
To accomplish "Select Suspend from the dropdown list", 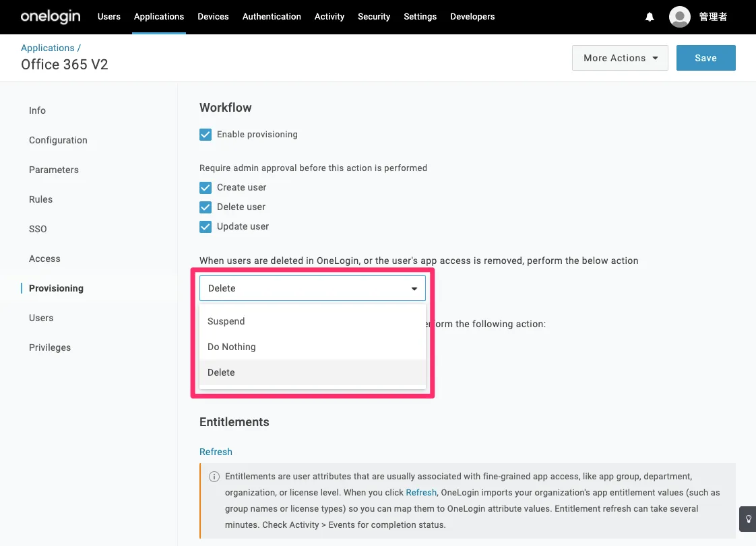I will (x=226, y=321).
